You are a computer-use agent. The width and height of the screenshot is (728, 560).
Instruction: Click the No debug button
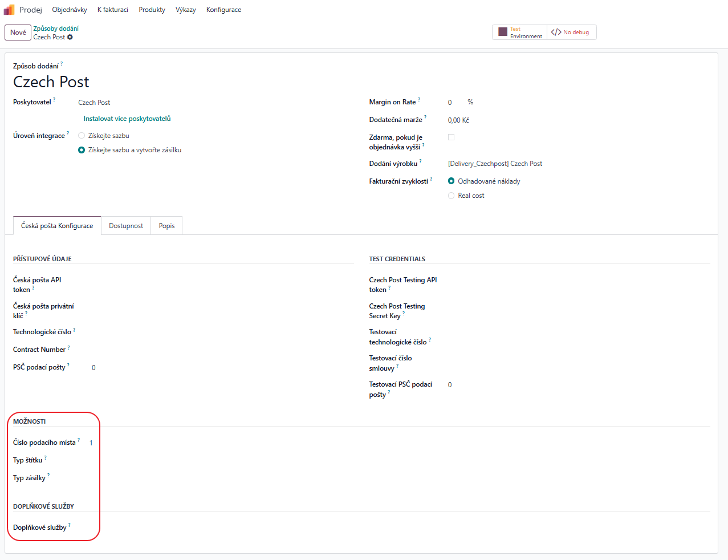pos(572,32)
